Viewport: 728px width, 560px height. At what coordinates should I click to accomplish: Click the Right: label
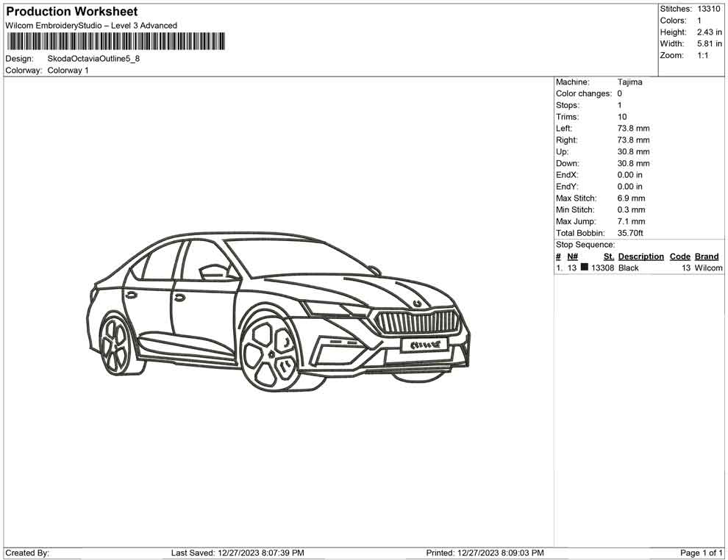(566, 140)
